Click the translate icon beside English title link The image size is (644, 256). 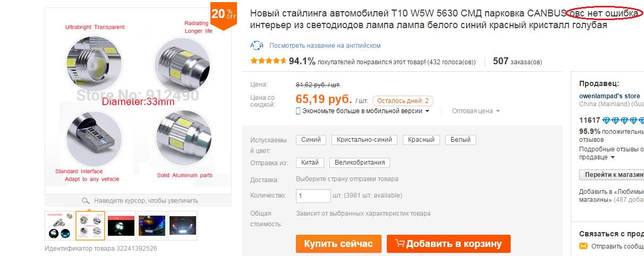(257, 45)
